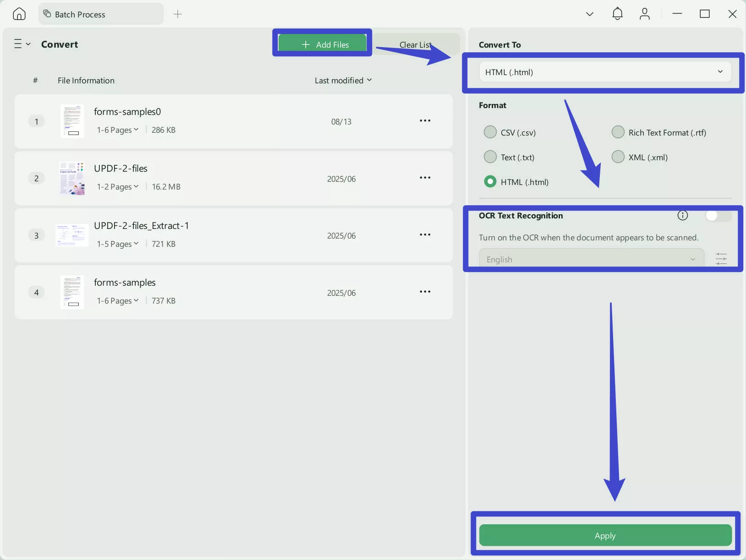Open the Convert To format dropdown
Viewport: 746px width, 560px height.
[605, 72]
